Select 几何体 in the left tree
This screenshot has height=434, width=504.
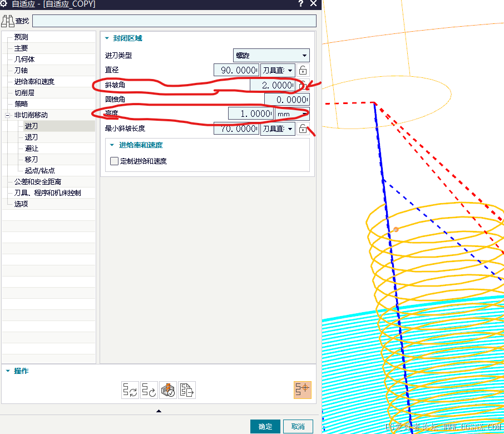click(24, 60)
